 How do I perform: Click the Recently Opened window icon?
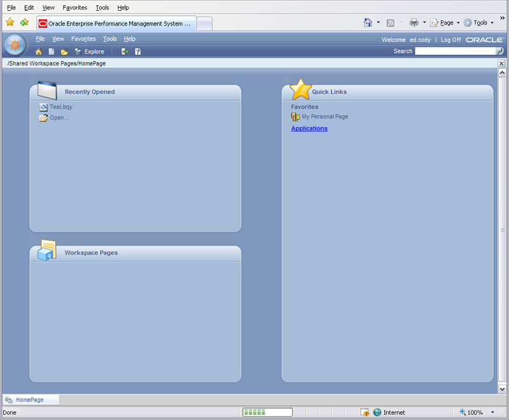click(x=47, y=90)
